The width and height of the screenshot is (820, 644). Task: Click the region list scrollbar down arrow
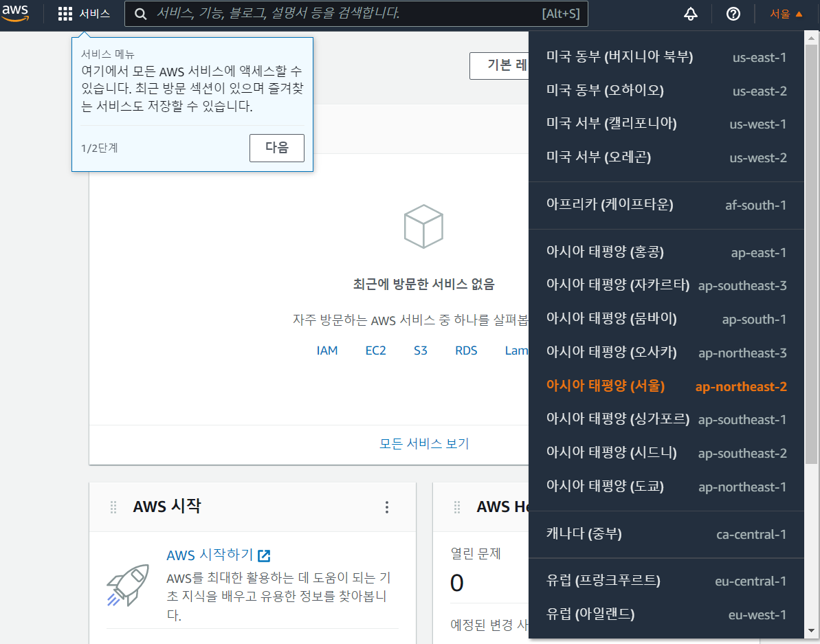coord(811,632)
